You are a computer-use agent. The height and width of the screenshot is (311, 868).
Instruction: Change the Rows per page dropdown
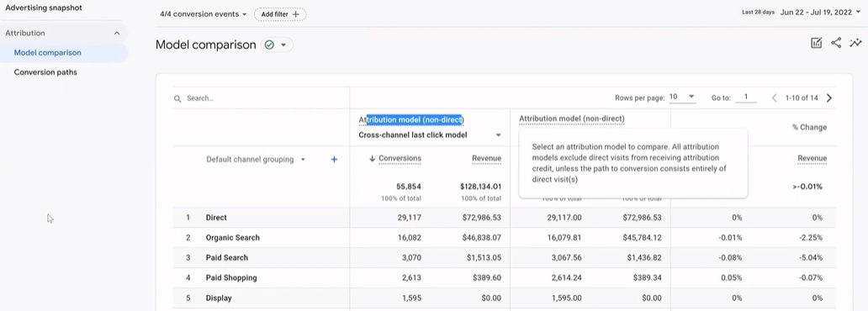[682, 97]
